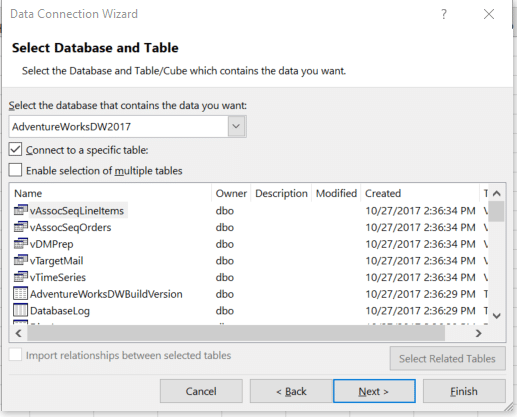Click the Modified column header
517x417 pixels.
pyautogui.click(x=336, y=193)
